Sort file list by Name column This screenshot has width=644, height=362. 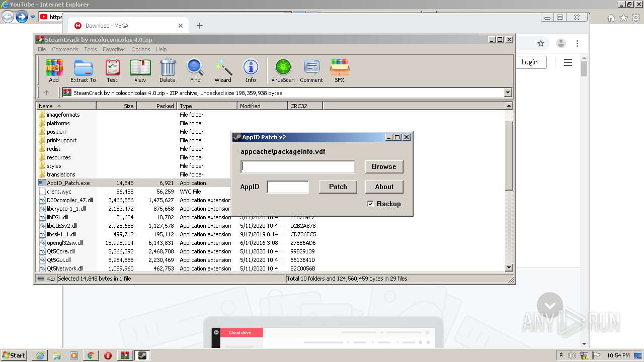[x=66, y=106]
